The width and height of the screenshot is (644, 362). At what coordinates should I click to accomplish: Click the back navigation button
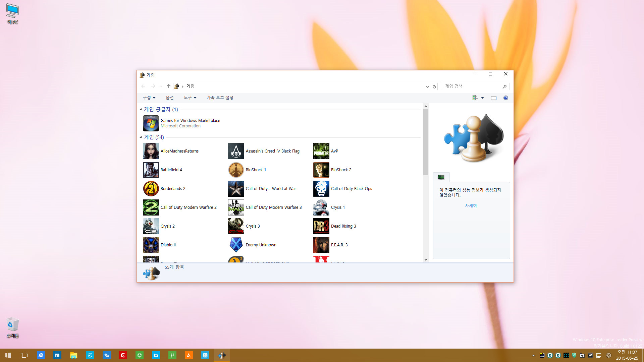[x=144, y=86]
